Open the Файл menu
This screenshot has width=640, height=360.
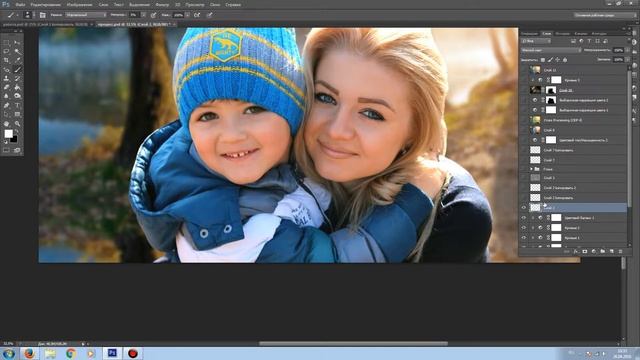pyautogui.click(x=20, y=4)
